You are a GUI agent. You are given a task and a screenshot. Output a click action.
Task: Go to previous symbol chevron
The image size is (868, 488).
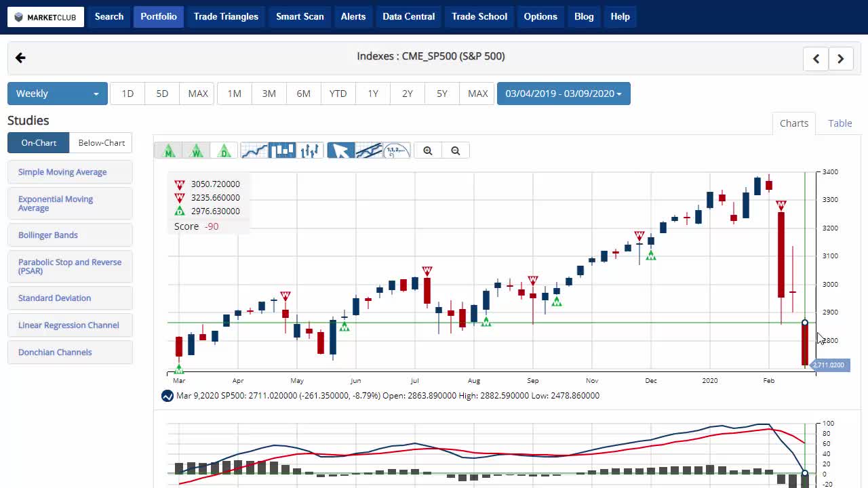coord(816,59)
